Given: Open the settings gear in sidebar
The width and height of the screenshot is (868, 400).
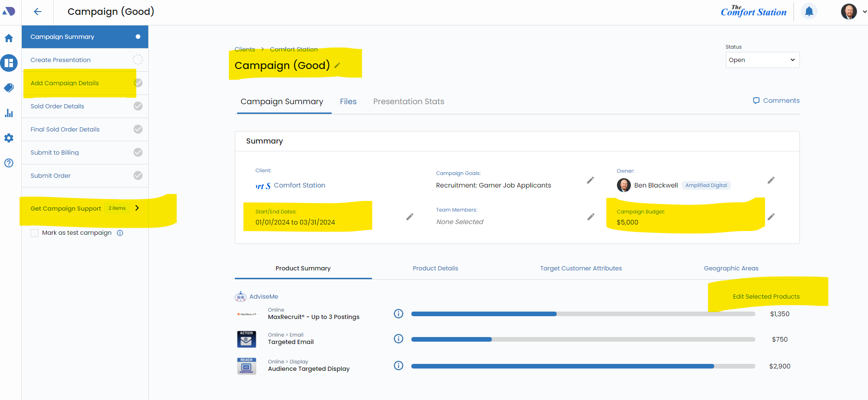Looking at the screenshot, I should click(x=9, y=138).
